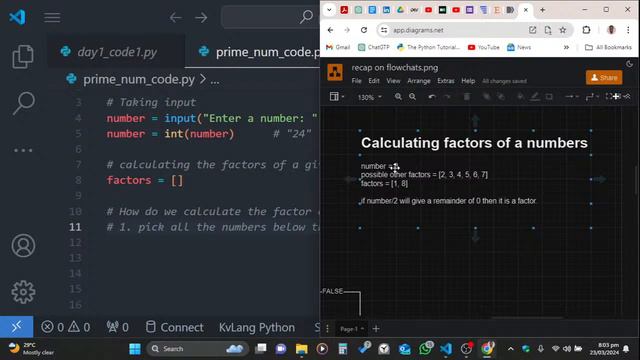Viewport: 640px width, 360px height.
Task: Open The Python Tutorial bookmark
Action: click(428, 47)
